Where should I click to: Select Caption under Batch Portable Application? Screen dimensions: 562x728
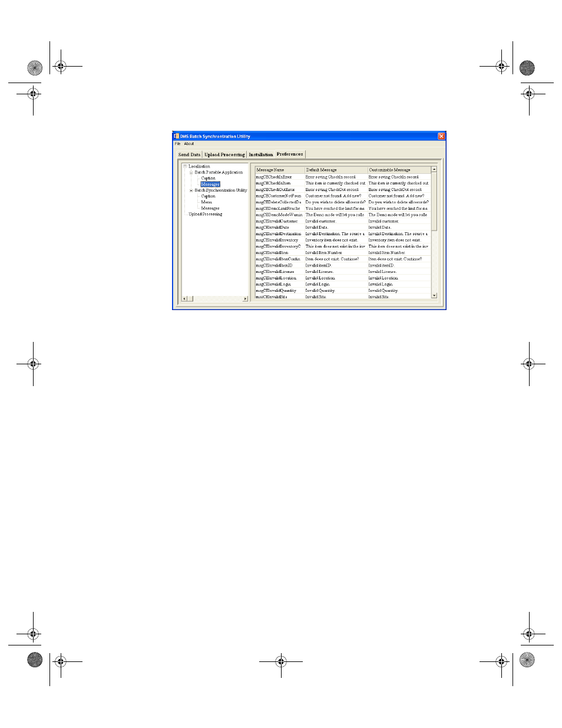[x=208, y=178]
